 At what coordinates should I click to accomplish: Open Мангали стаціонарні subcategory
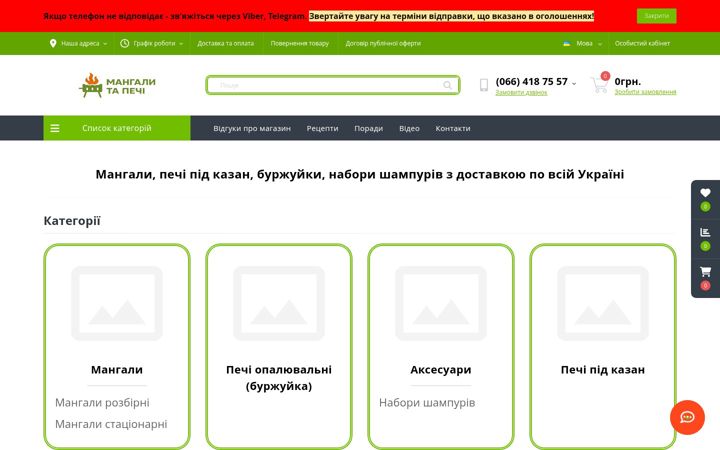111,424
